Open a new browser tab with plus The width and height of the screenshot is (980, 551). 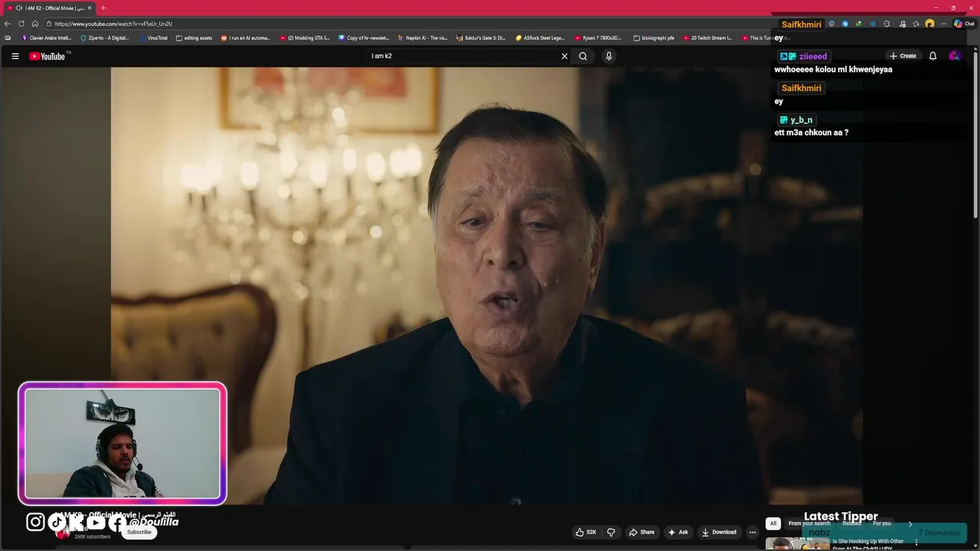click(103, 8)
